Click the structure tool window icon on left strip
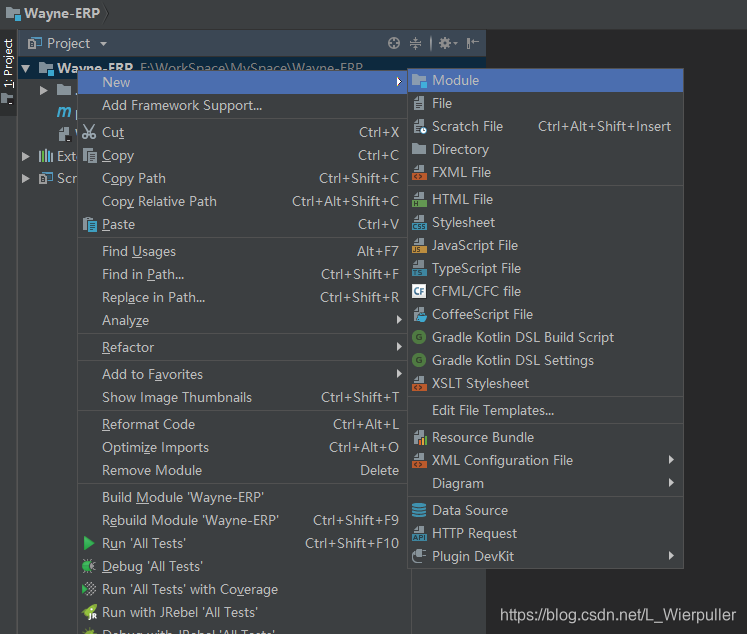Viewport: 747px width, 634px height. 7,100
